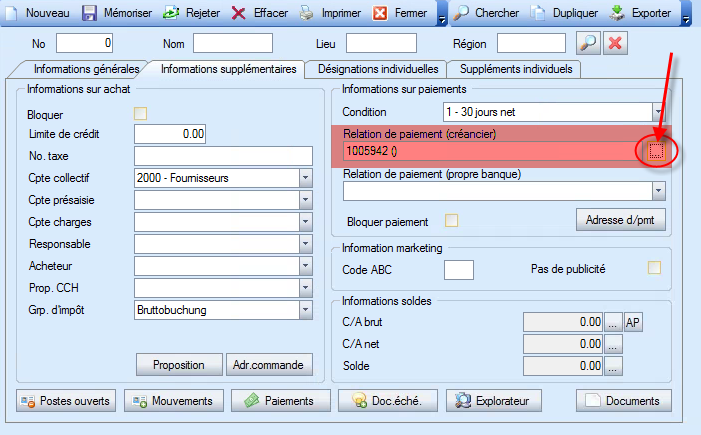Viewport: 701px width, 435px height.
Task: Open the Documents button
Action: [x=624, y=401]
